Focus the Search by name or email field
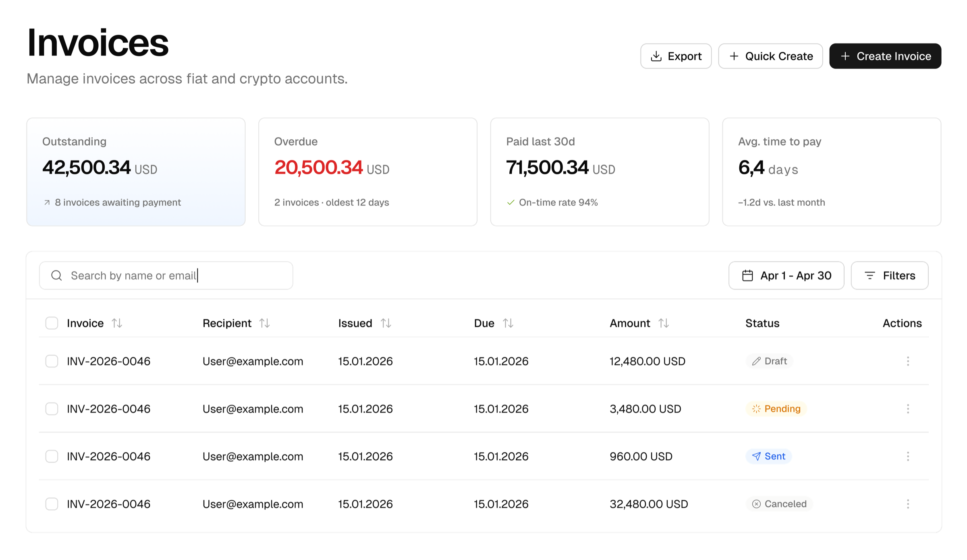The image size is (967, 560). point(166,275)
